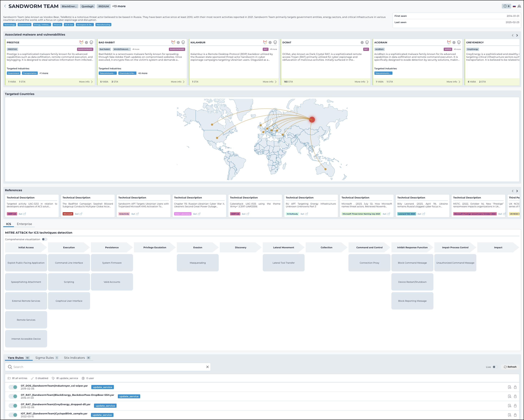The height and width of the screenshot is (420, 524).
Task: Click the Energy, Utilities industry tag
Action: pos(42,25)
